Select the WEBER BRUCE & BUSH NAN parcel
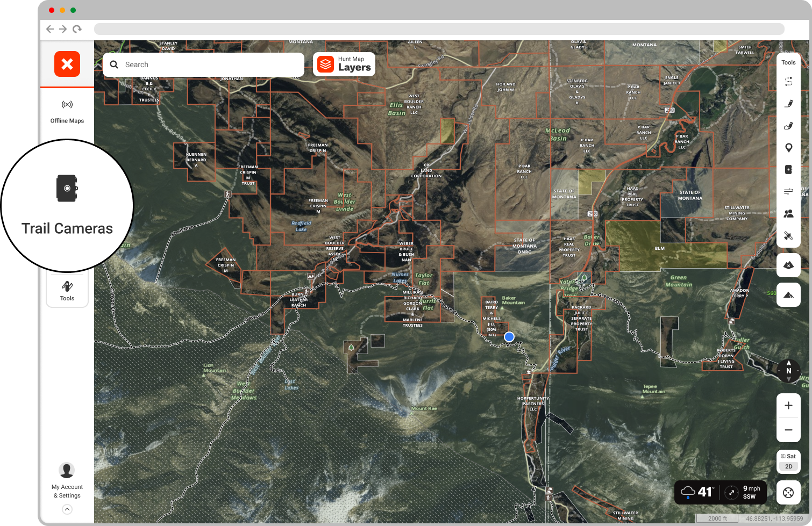The image size is (812, 526). 406,251
